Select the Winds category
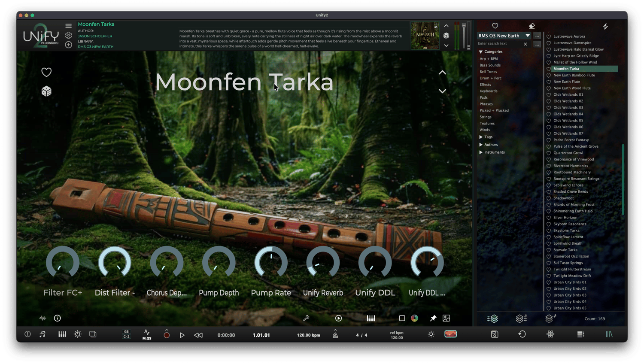Screen dimensions: 644x364 pos(485,130)
